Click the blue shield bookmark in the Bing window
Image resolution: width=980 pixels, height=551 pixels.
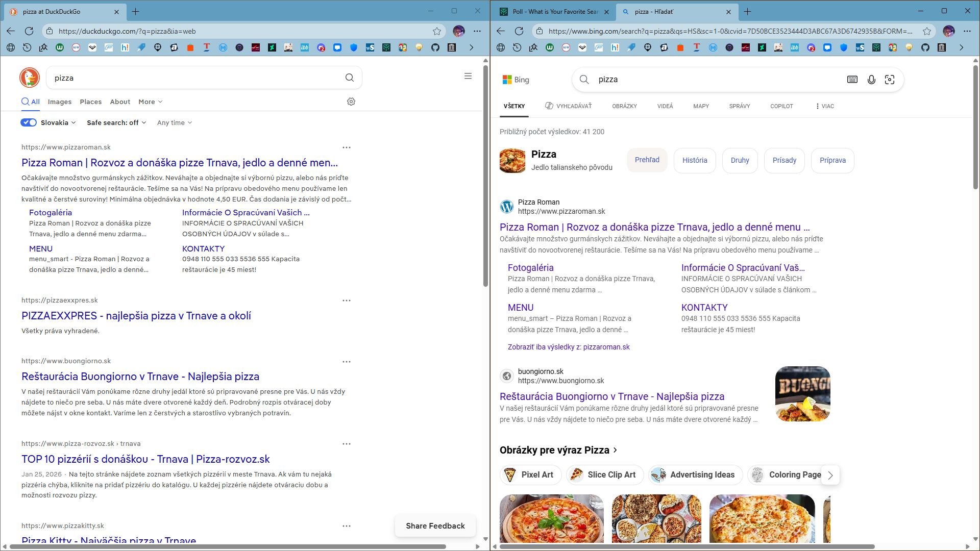844,47
